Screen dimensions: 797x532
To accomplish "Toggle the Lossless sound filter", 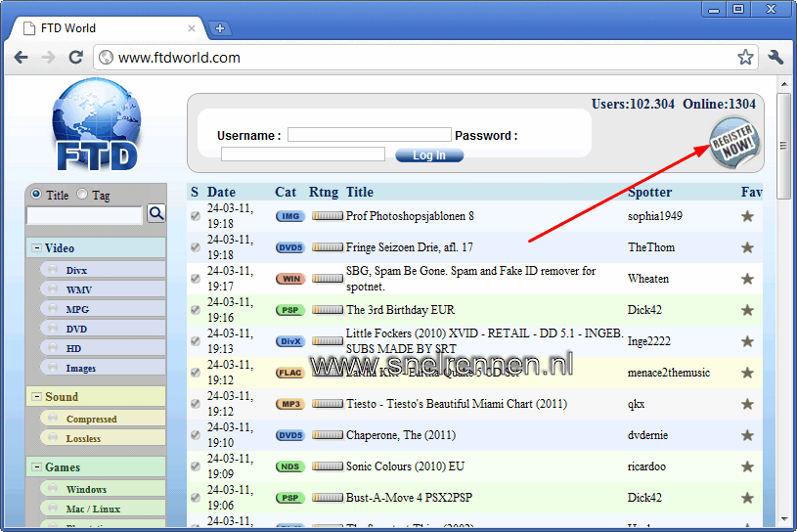I will (104, 438).
